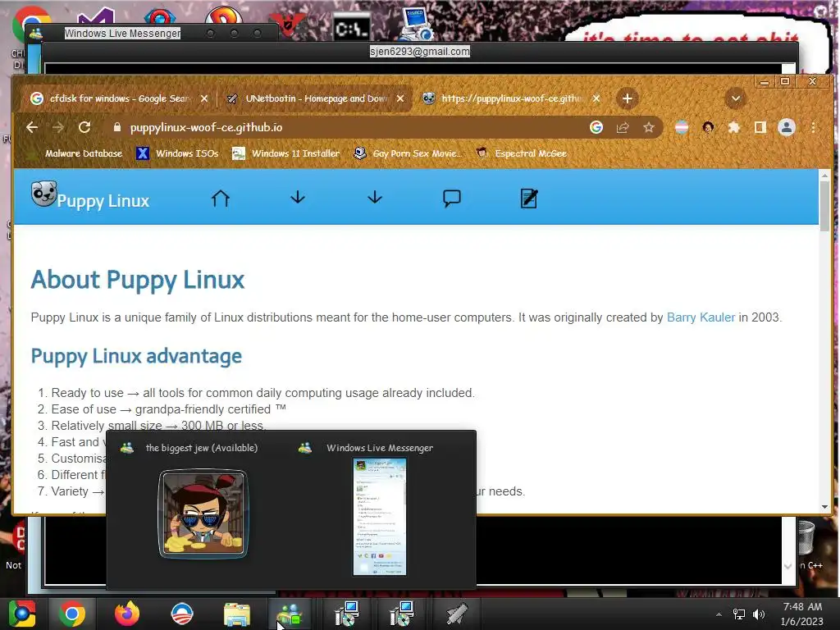Click Windows Live Messenger taskbar icon

tap(290, 614)
